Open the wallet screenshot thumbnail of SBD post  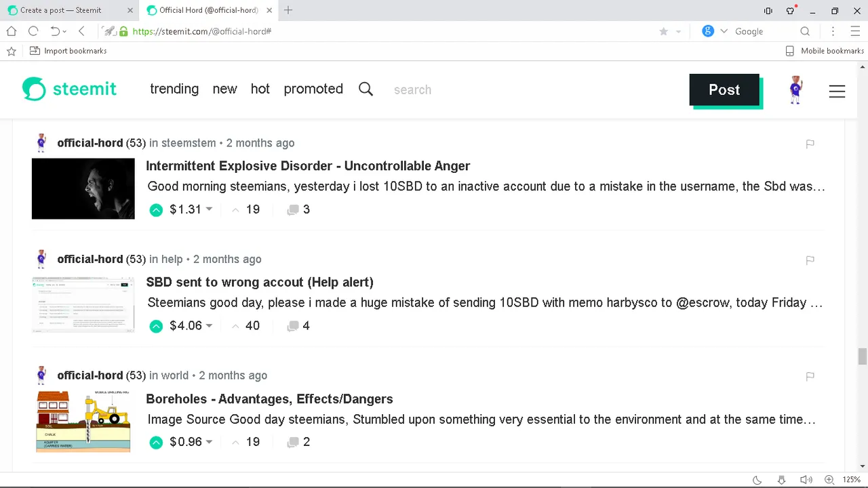point(83,305)
